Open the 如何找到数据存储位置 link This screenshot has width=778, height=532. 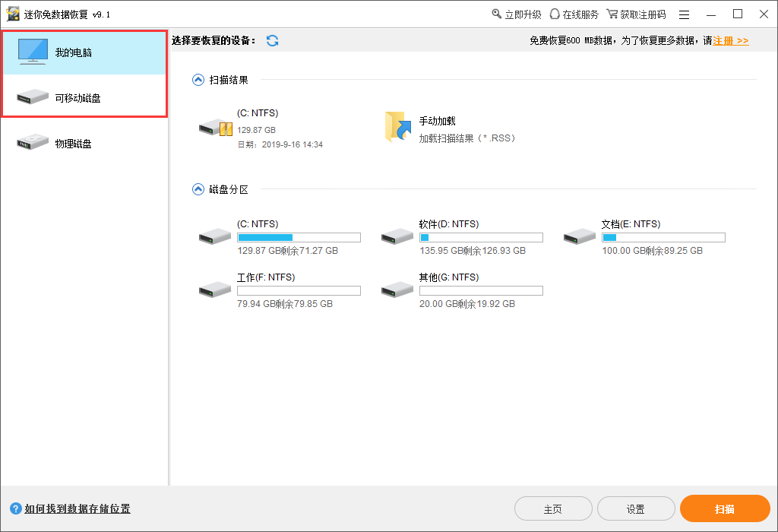pyautogui.click(x=77, y=508)
